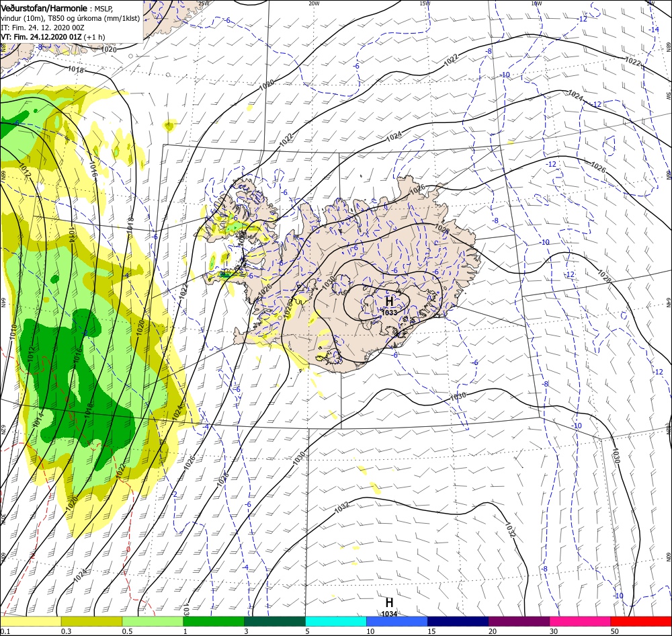Pick the cyan 5–10 legend swatch

(336, 621)
